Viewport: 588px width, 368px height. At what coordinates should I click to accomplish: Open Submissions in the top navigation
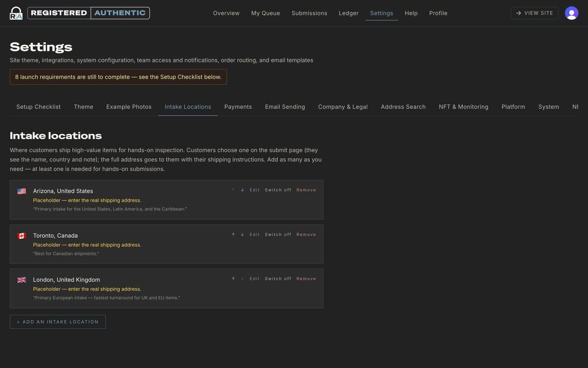click(x=310, y=13)
